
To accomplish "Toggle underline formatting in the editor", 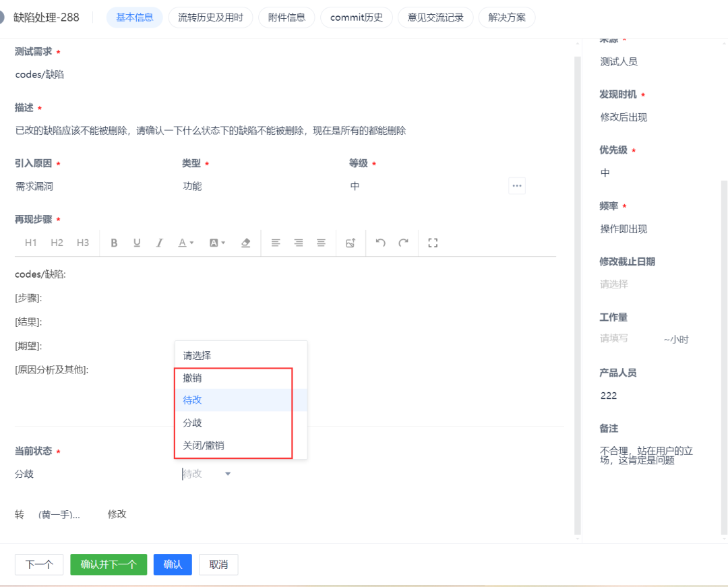I will click(x=136, y=243).
